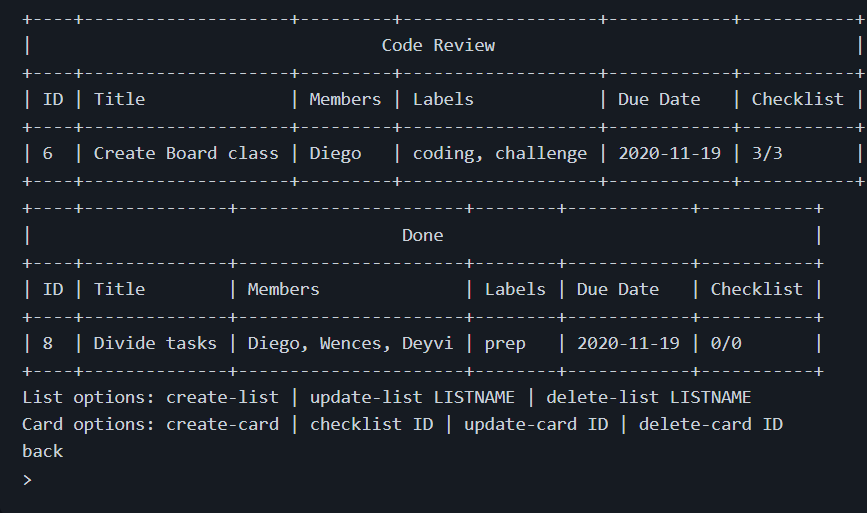
Task: Click the create-list option text
Action: pos(222,397)
